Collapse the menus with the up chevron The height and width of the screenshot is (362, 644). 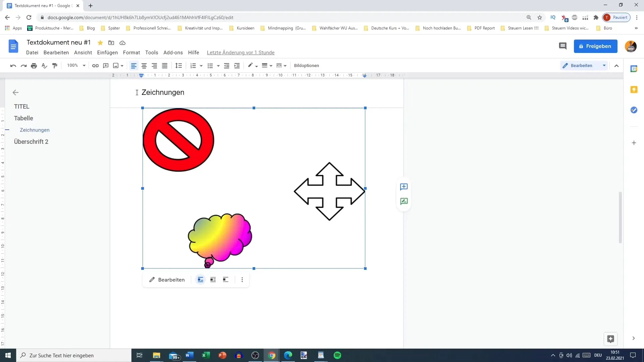[x=616, y=66]
